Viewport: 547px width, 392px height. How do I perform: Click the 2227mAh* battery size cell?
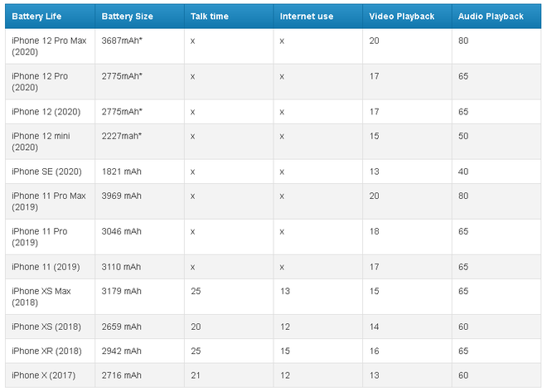tap(123, 136)
